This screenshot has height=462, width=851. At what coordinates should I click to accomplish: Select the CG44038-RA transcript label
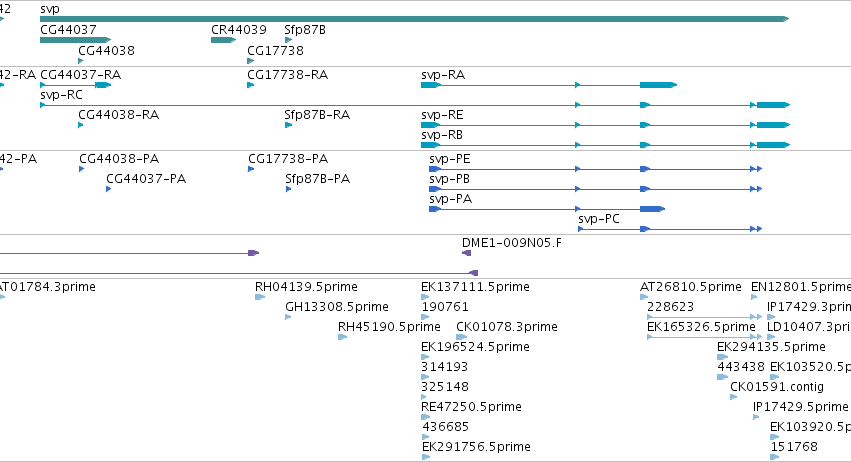(x=118, y=115)
